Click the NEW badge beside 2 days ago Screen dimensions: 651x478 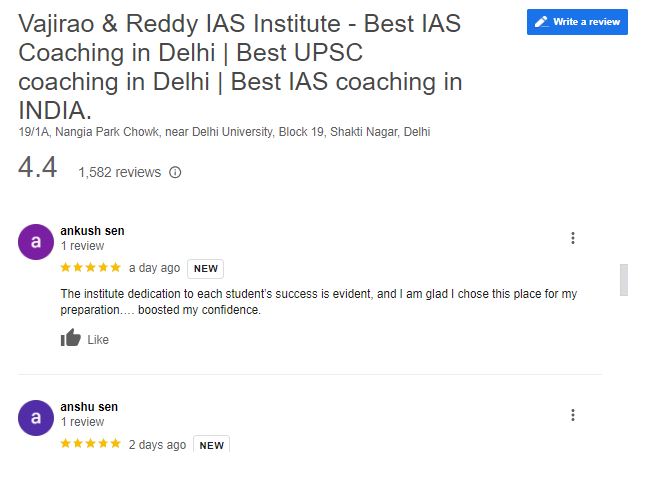click(x=211, y=444)
